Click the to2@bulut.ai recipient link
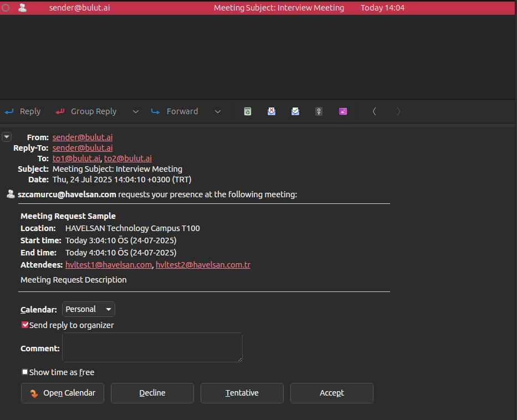Viewport: 517px width, 420px height. tap(128, 158)
